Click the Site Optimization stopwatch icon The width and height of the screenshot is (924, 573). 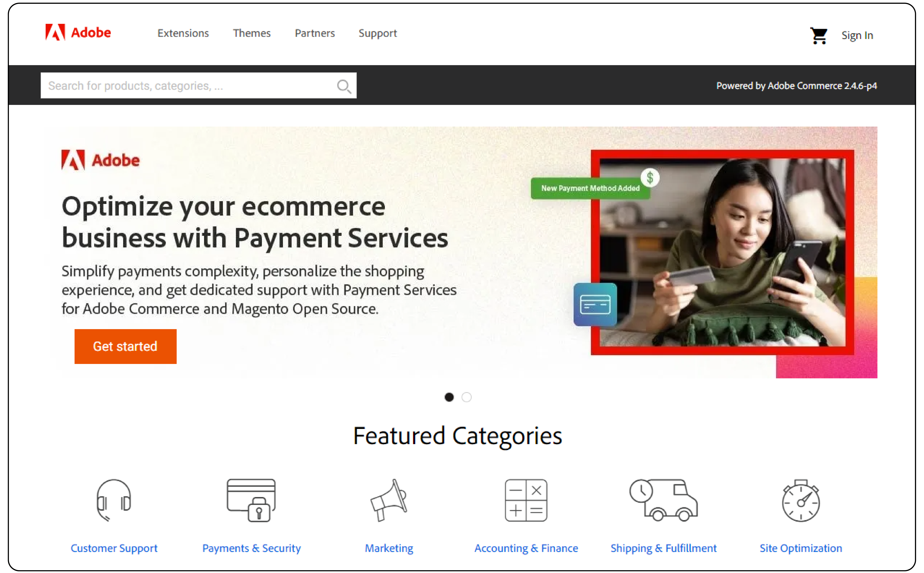pyautogui.click(x=801, y=501)
